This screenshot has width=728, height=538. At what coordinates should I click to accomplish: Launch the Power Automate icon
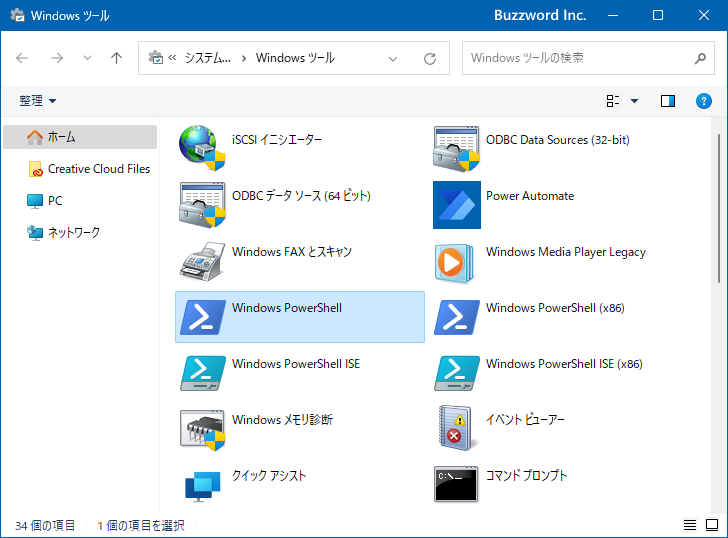click(457, 205)
